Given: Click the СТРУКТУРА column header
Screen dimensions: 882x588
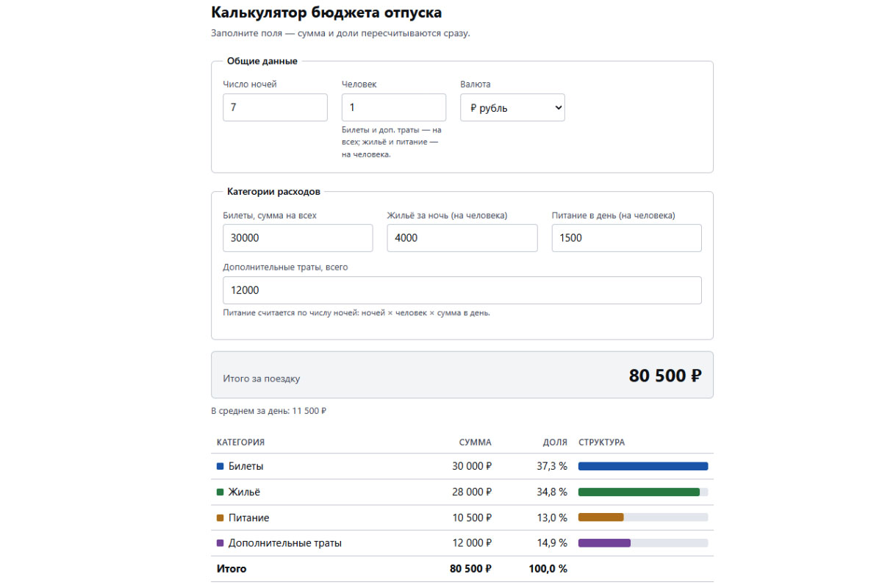Looking at the screenshot, I should [x=602, y=442].
